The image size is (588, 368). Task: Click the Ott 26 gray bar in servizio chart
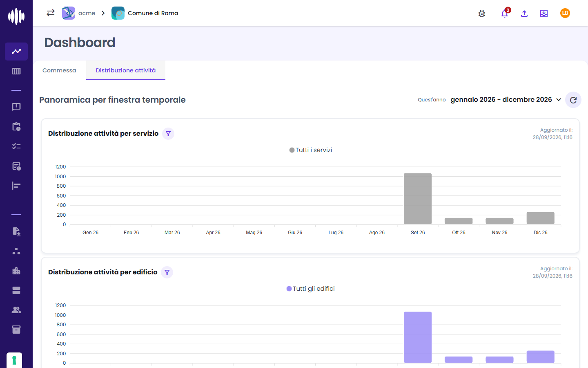pos(459,221)
